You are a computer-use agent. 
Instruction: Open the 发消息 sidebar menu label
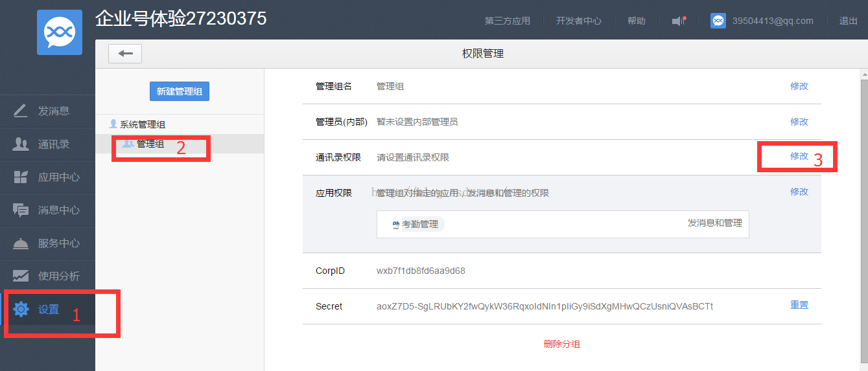point(54,111)
